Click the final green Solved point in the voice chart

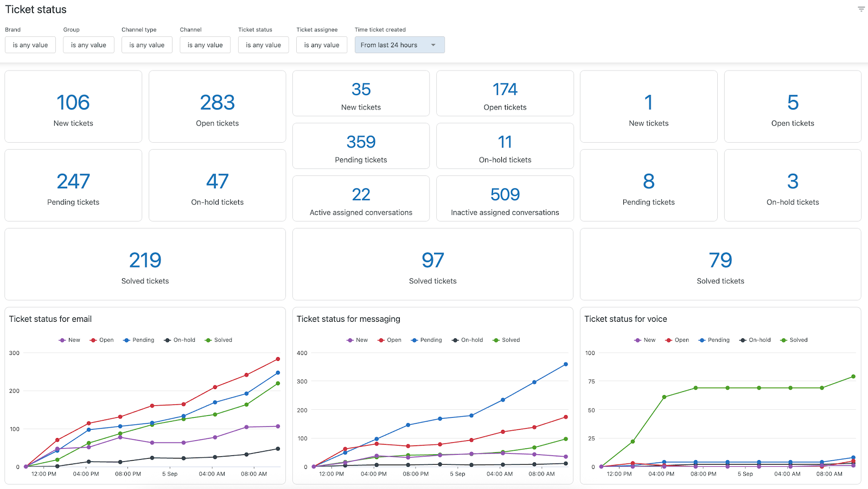853,377
